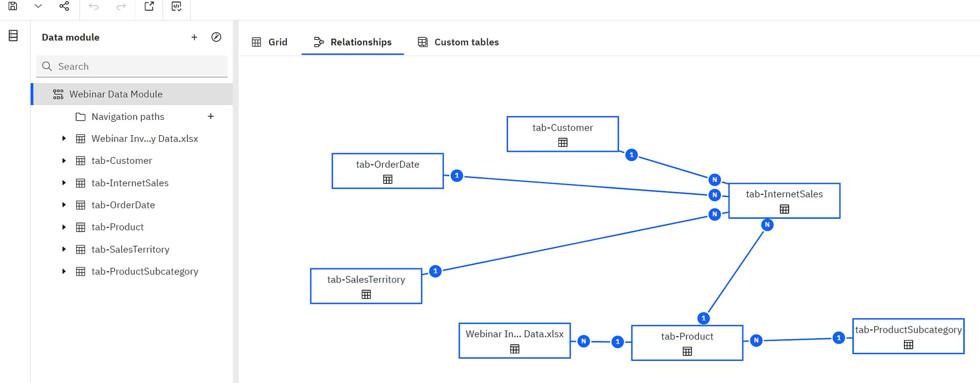
Task: Select the tab-OrderDate node in diagram
Action: [387, 171]
